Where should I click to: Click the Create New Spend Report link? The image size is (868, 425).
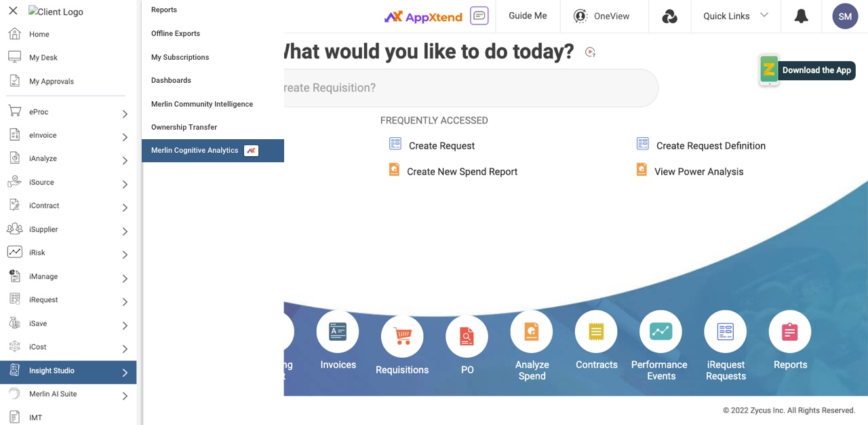462,172
